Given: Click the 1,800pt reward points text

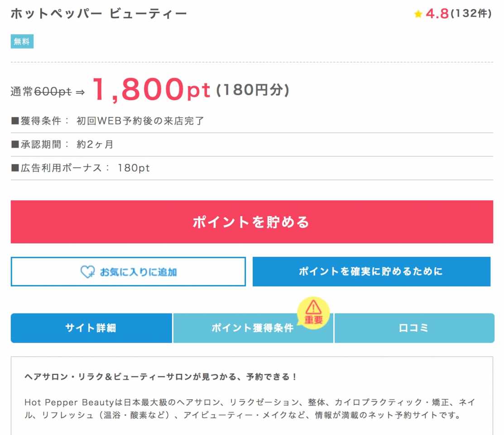Looking at the screenshot, I should (151, 89).
